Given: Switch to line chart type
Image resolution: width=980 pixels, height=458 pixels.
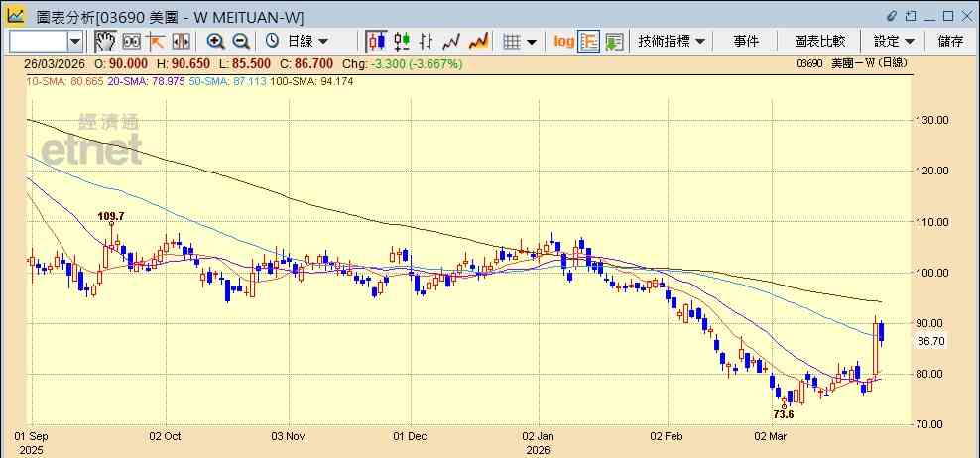Looking at the screenshot, I should coord(451,42).
